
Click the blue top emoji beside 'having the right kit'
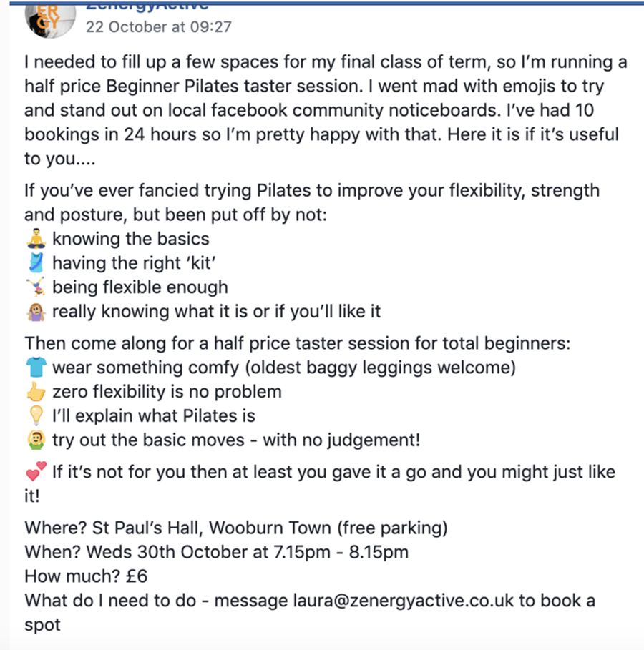[36, 263]
